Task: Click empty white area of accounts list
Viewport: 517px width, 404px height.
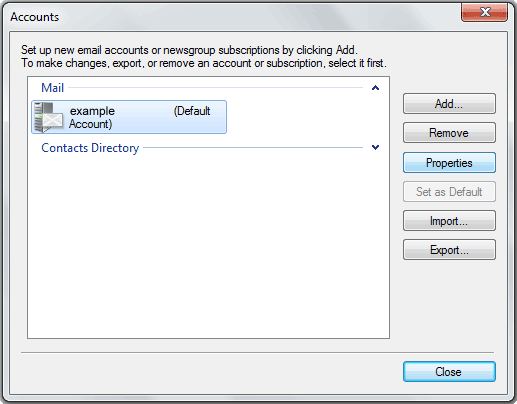Action: click(x=208, y=247)
